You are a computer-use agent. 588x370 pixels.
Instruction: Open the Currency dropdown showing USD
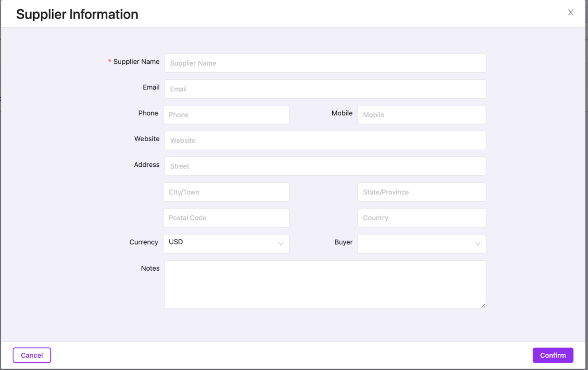coord(226,244)
